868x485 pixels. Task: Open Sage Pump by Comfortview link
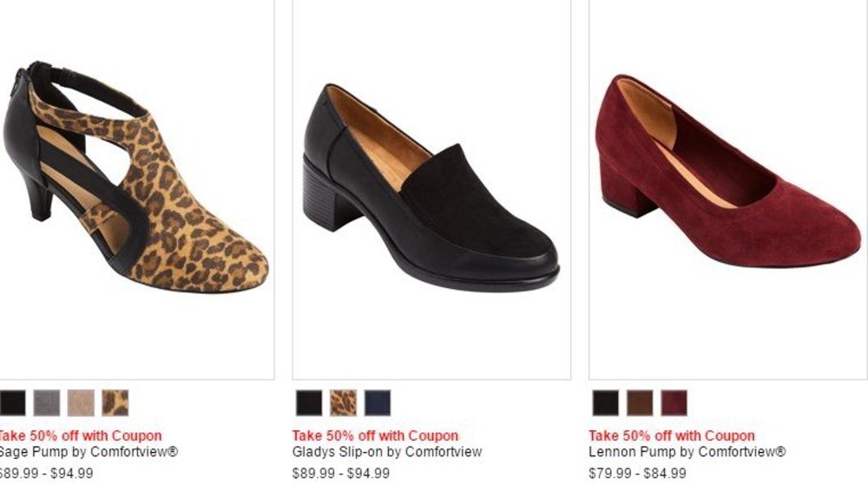(89, 452)
